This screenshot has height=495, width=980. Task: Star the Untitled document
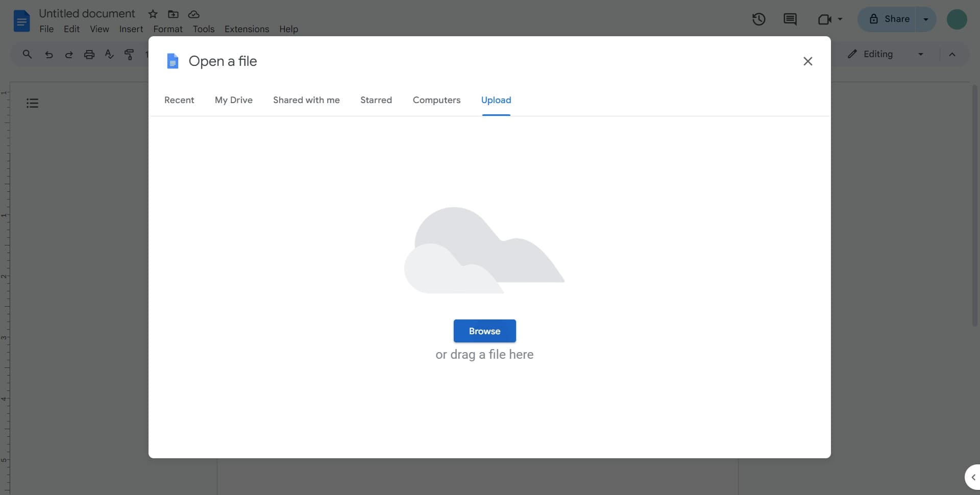[x=153, y=14]
